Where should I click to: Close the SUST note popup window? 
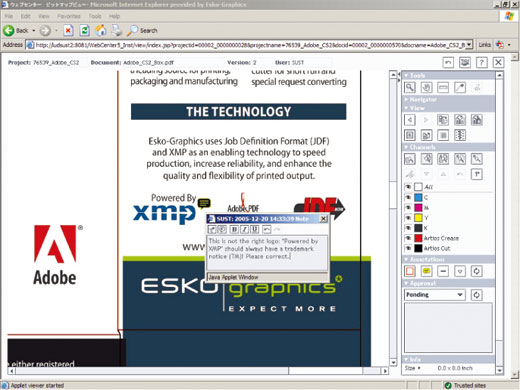pyautogui.click(x=323, y=219)
